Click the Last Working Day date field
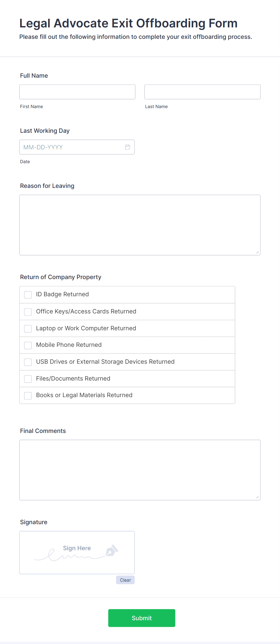The image size is (280, 644). [77, 147]
